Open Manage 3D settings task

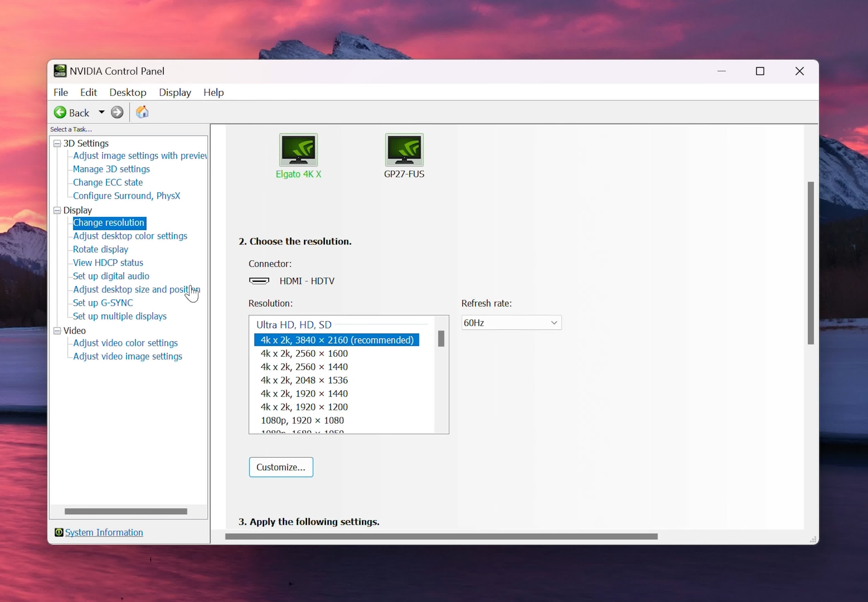pyautogui.click(x=111, y=169)
